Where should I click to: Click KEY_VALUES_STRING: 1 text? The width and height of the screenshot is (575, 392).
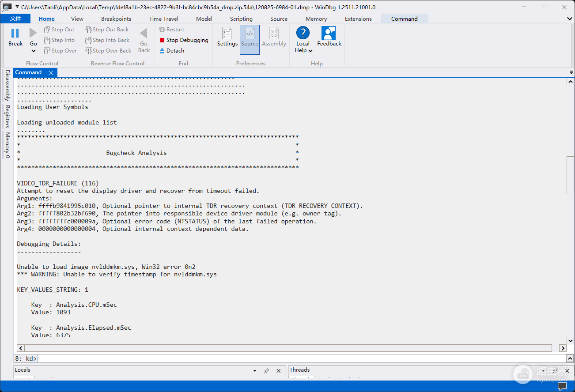point(53,290)
